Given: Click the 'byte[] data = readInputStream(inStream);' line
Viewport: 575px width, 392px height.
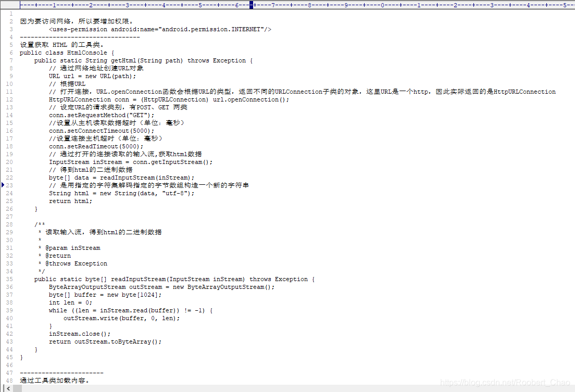Looking at the screenshot, I should click(121, 178).
